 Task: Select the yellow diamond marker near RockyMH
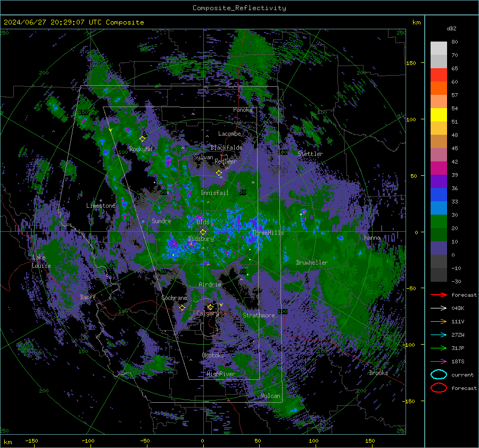point(142,139)
